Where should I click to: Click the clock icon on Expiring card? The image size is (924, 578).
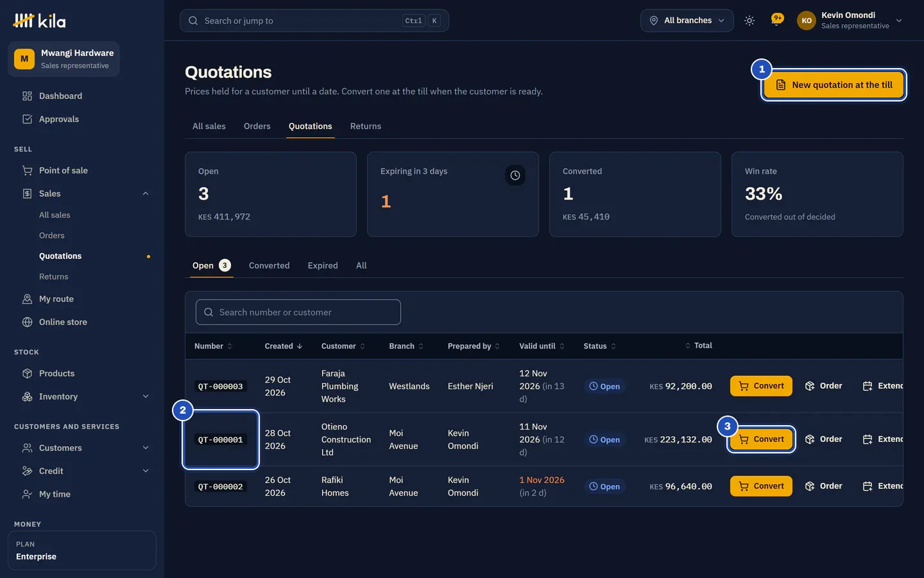[x=515, y=175]
